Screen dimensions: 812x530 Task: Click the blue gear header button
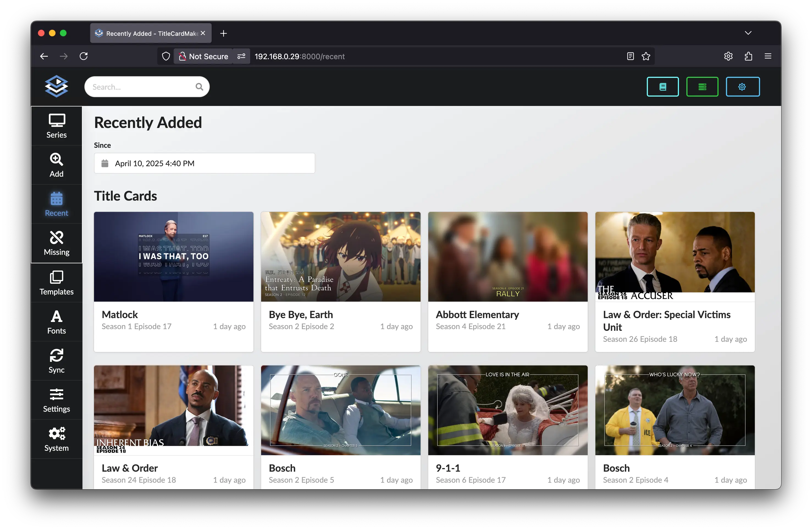click(742, 87)
